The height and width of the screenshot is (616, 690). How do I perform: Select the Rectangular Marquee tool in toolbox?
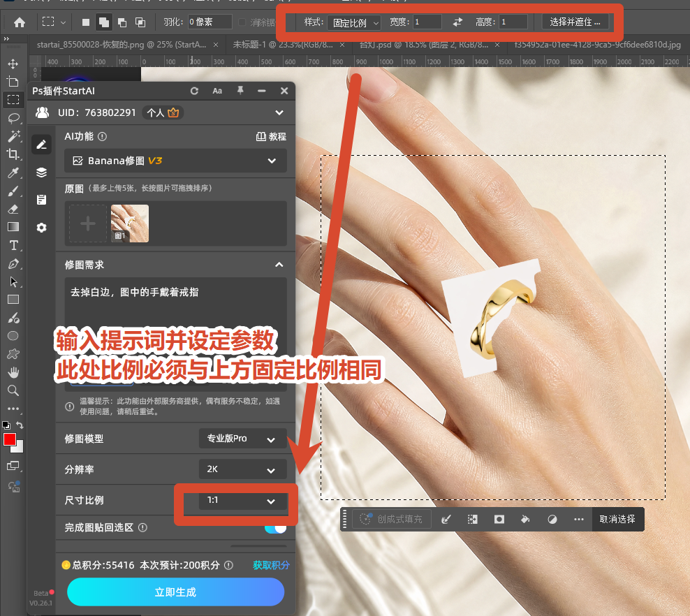13,100
